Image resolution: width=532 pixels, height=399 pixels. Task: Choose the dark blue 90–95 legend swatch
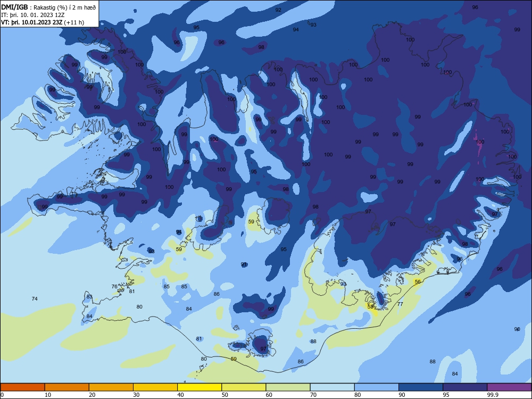421,387
